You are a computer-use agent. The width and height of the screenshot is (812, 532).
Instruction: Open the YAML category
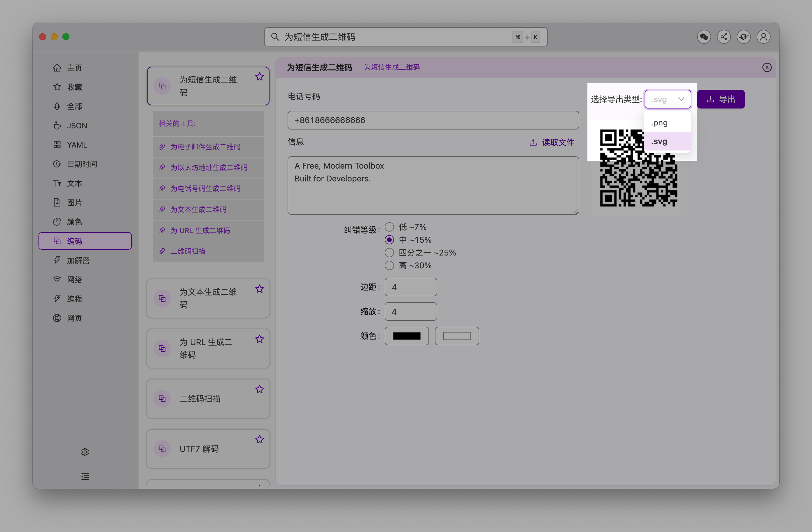point(85,145)
